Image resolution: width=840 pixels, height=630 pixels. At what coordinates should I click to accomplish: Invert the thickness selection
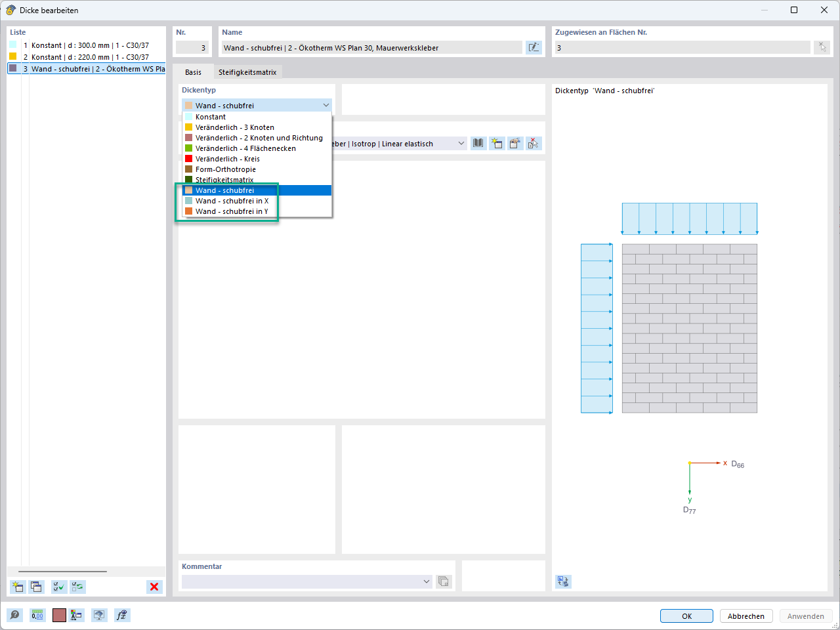tap(77, 587)
